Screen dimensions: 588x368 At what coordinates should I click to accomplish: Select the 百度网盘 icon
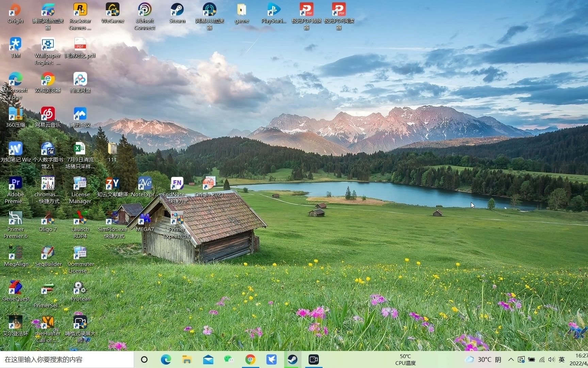(x=80, y=82)
